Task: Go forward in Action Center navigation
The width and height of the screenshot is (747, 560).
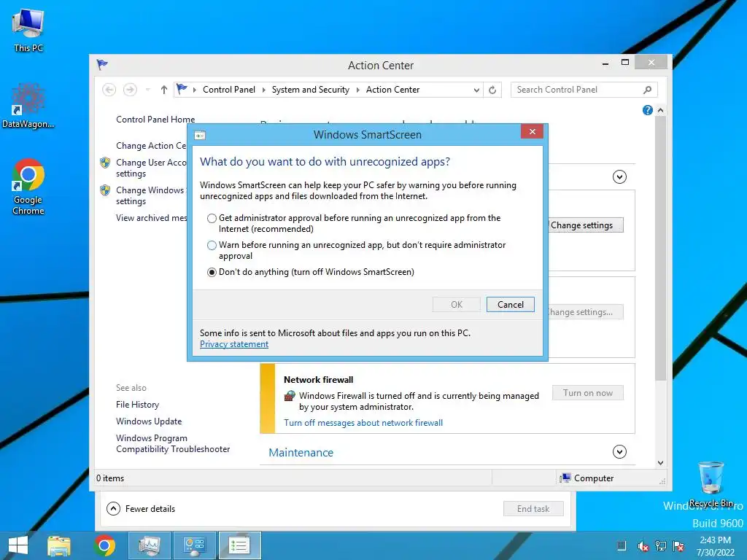Action: pyautogui.click(x=130, y=90)
